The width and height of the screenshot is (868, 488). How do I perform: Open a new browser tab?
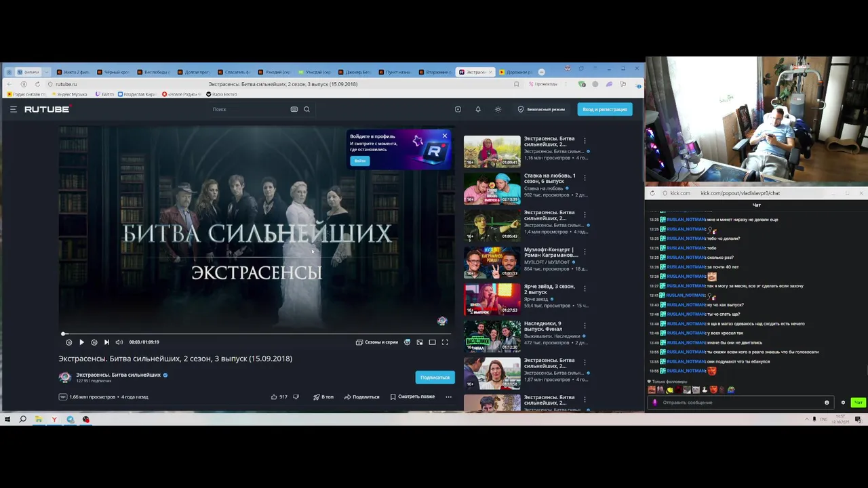pos(541,72)
